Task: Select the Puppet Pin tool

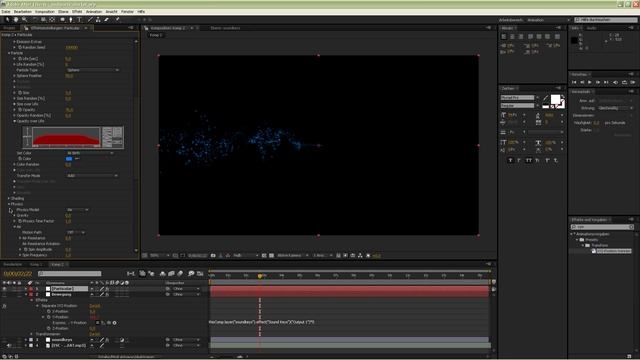Action: 118,19
